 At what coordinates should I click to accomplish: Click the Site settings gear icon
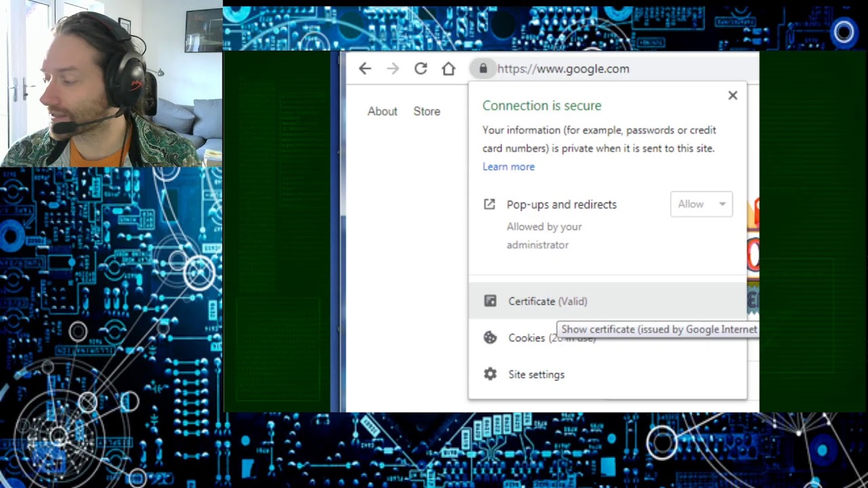(490, 374)
